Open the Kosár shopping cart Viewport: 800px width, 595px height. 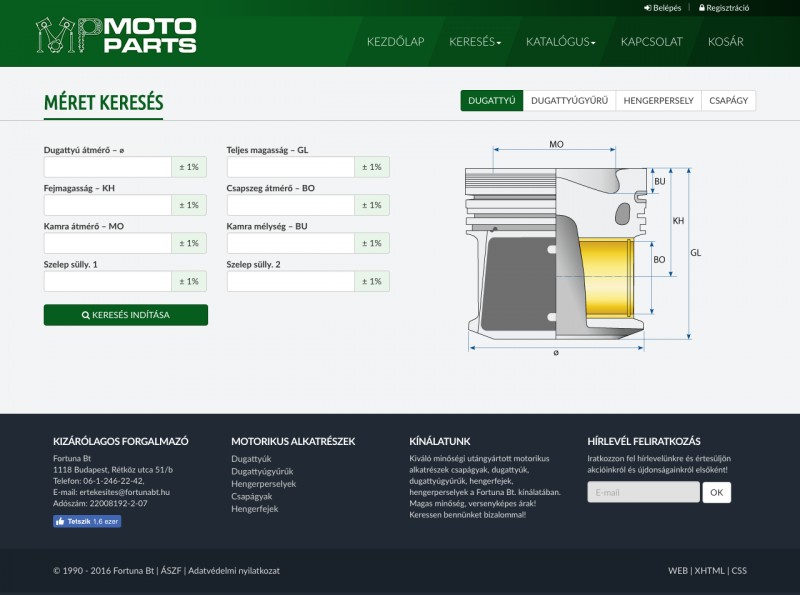point(725,42)
